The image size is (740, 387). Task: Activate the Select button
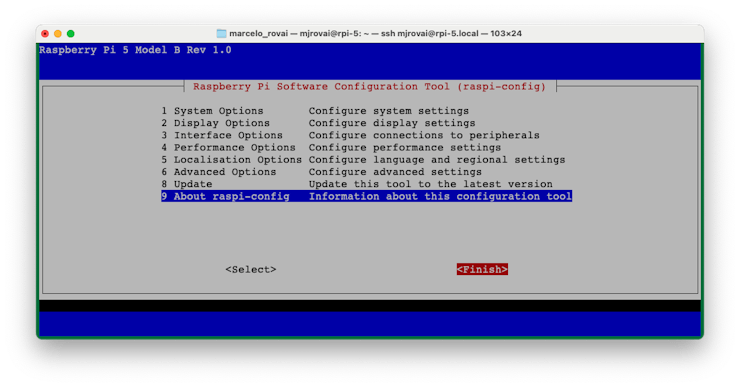point(251,269)
